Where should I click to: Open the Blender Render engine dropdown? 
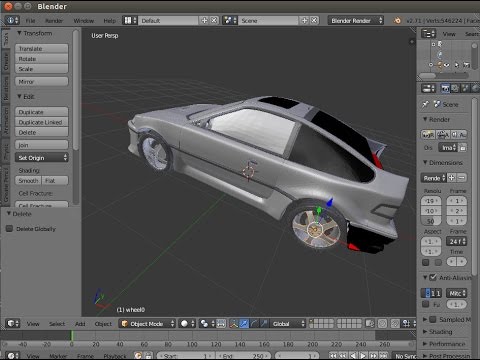pyautogui.click(x=356, y=20)
